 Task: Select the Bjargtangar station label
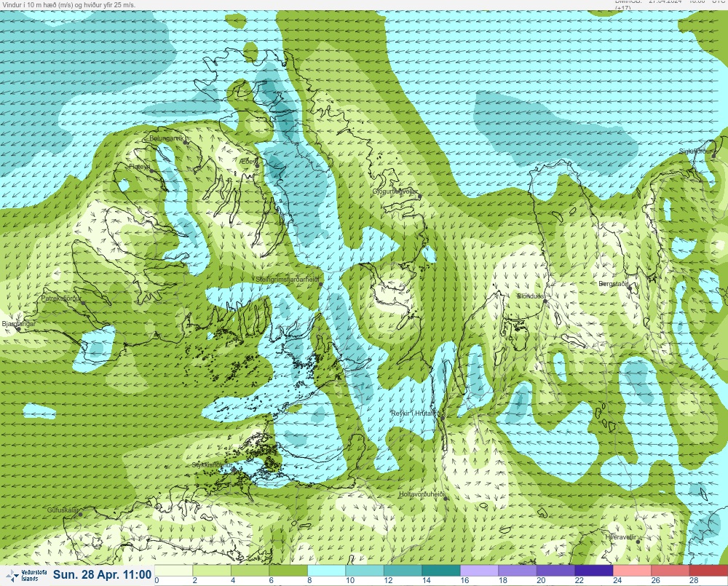[x=19, y=324]
